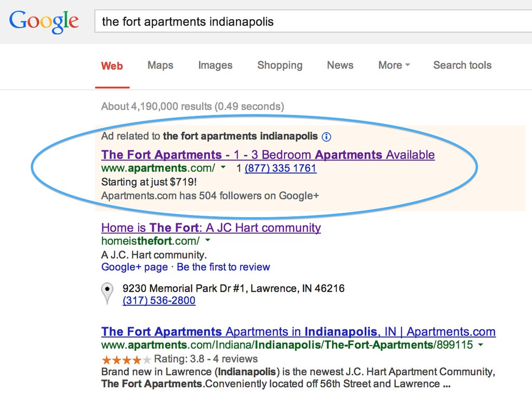Screen dimensions: 532x407
Task: Click the star rating icons
Action: 126,359
